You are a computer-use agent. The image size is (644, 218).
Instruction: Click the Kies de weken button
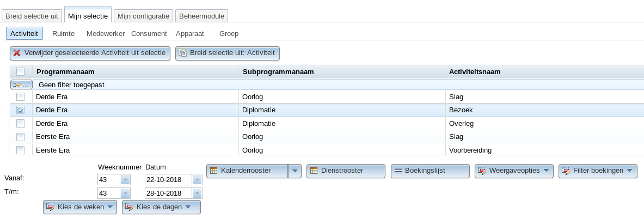(79, 207)
